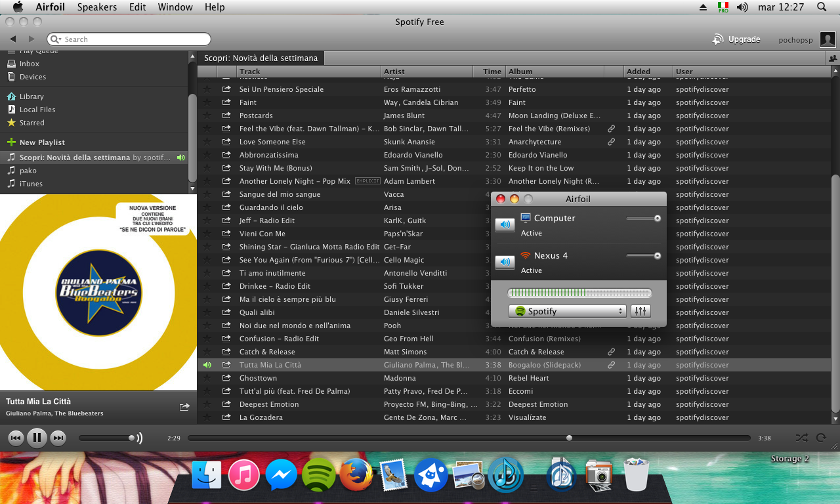Open Spotlight search in menu bar
The width and height of the screenshot is (840, 504).
[x=822, y=7]
